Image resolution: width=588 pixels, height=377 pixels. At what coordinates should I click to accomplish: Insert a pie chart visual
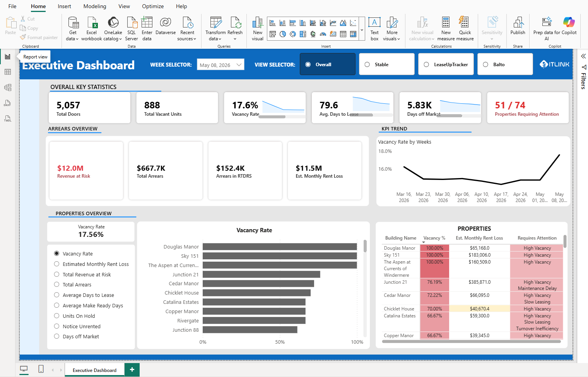coord(283,34)
